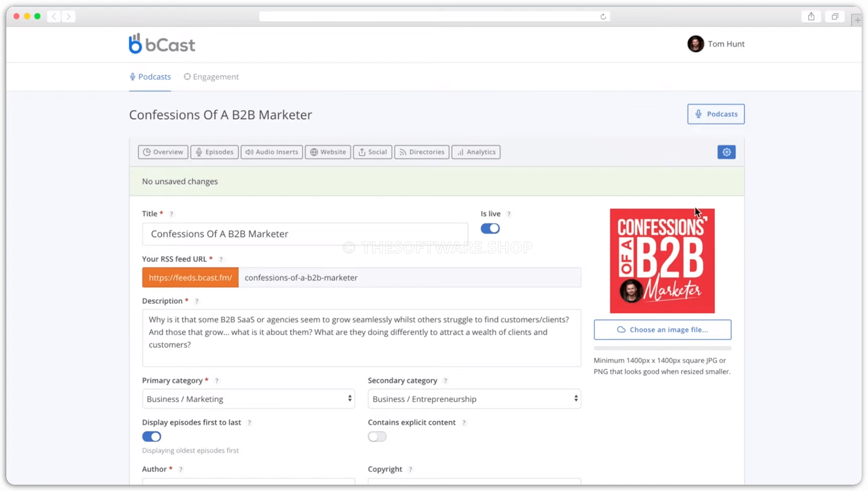The image size is (868, 491).
Task: Toggle the Is live switch
Action: coord(490,229)
